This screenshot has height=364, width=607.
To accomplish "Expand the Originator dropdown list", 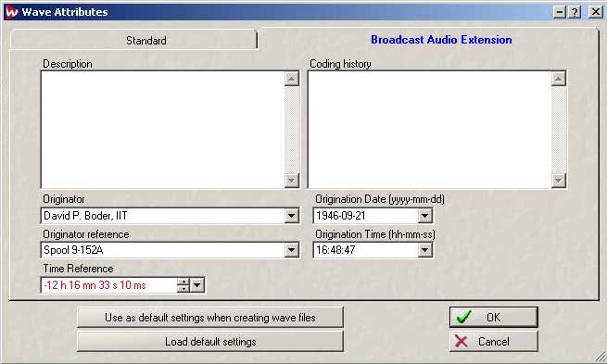I will click(292, 216).
